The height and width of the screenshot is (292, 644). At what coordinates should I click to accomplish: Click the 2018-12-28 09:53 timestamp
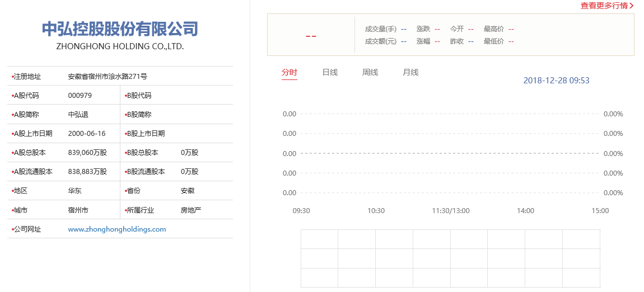pos(556,81)
